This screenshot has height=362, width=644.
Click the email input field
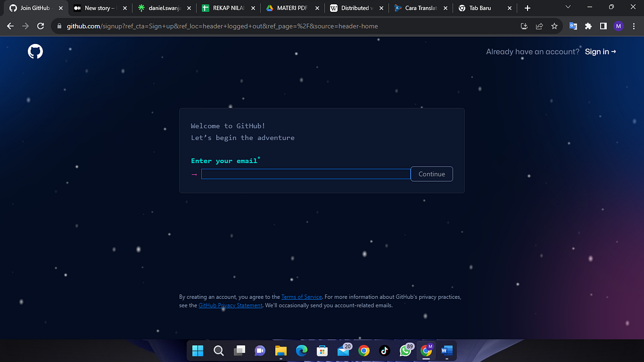click(305, 174)
